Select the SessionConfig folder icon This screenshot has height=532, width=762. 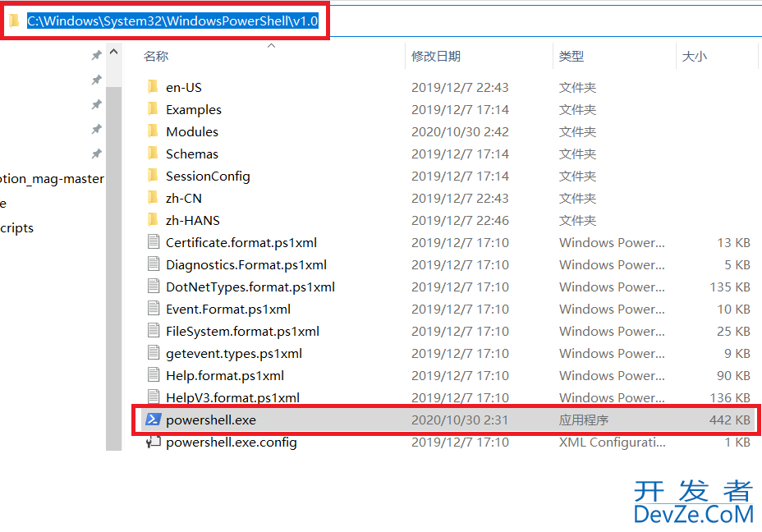pos(153,176)
